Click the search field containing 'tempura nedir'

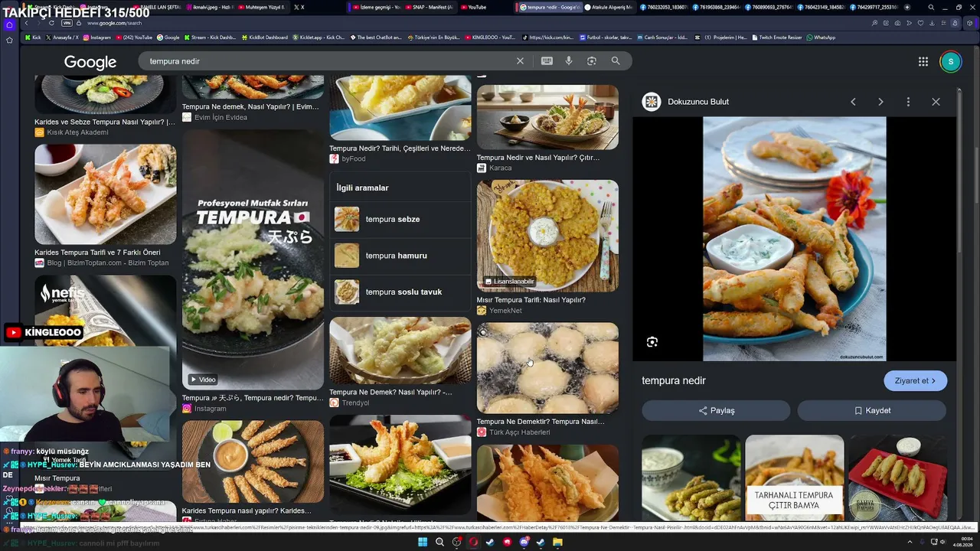pos(329,61)
